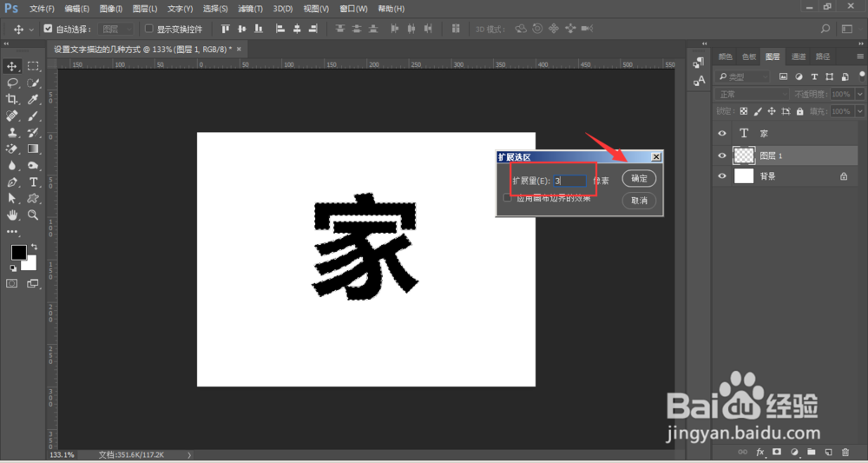Select the Pen tool
The image size is (868, 463).
pyautogui.click(x=11, y=182)
